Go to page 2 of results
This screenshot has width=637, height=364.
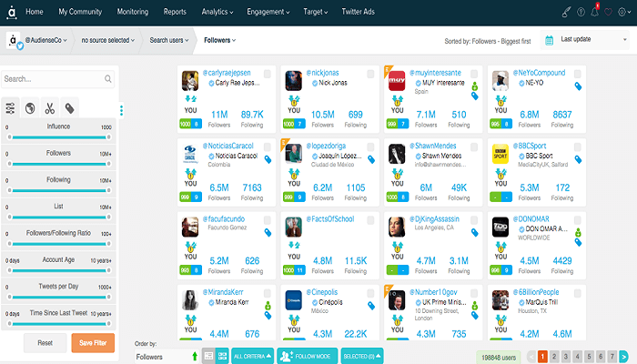[554, 357]
